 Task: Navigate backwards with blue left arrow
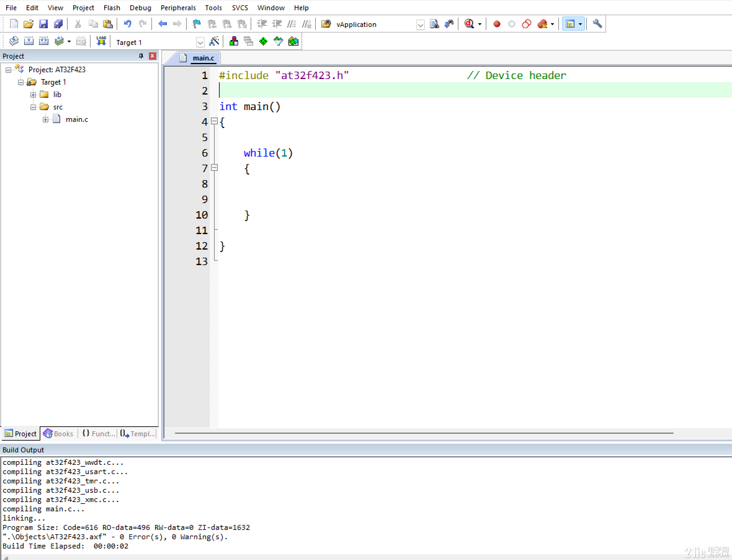point(162,24)
